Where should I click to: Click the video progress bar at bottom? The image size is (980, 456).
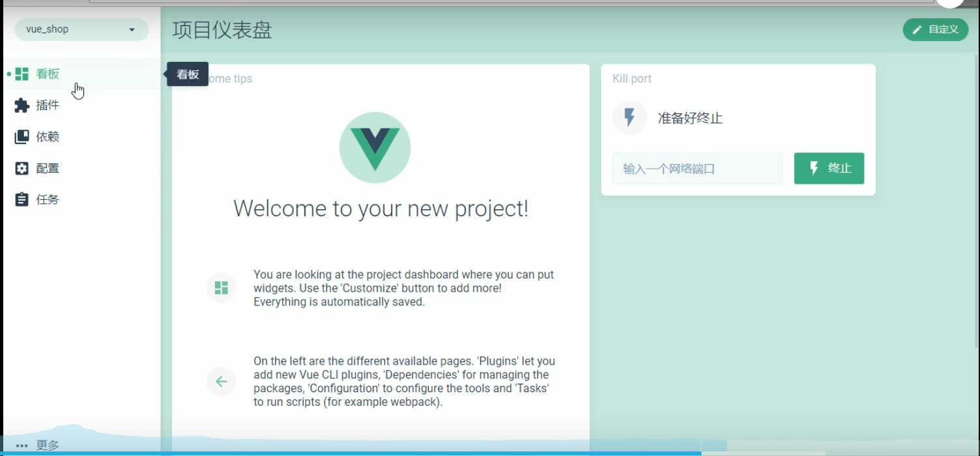click(490, 453)
